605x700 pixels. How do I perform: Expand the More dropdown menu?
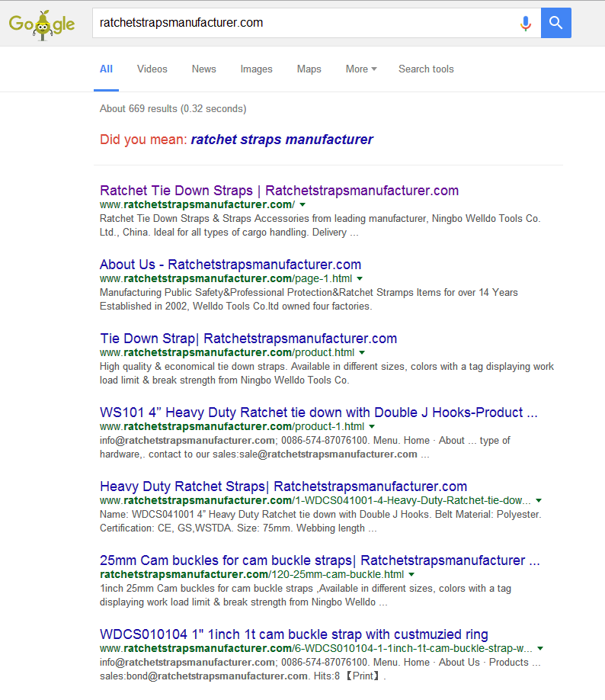(x=361, y=69)
